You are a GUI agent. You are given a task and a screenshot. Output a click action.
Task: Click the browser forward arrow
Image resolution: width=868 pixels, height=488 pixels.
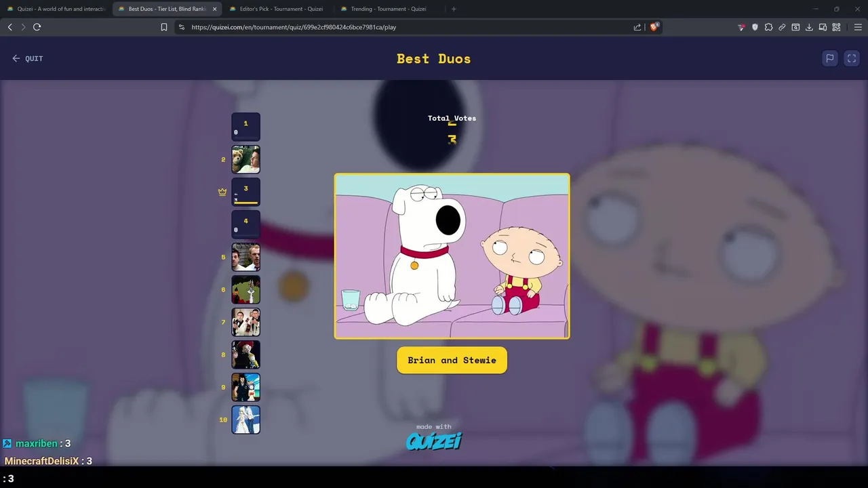(x=23, y=27)
